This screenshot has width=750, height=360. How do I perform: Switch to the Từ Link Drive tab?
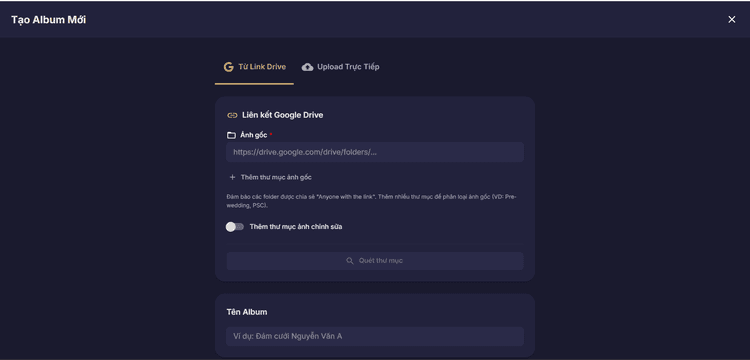point(254,67)
